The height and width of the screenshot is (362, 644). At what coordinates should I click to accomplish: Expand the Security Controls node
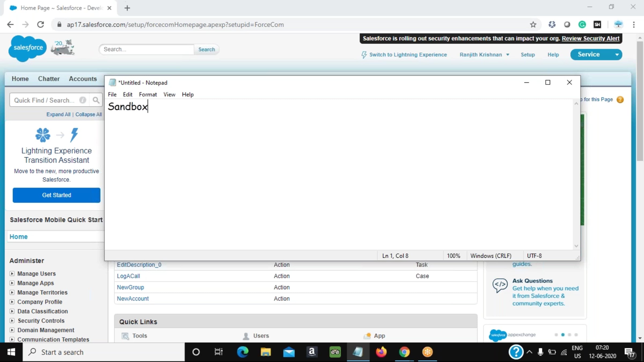tap(12, 321)
